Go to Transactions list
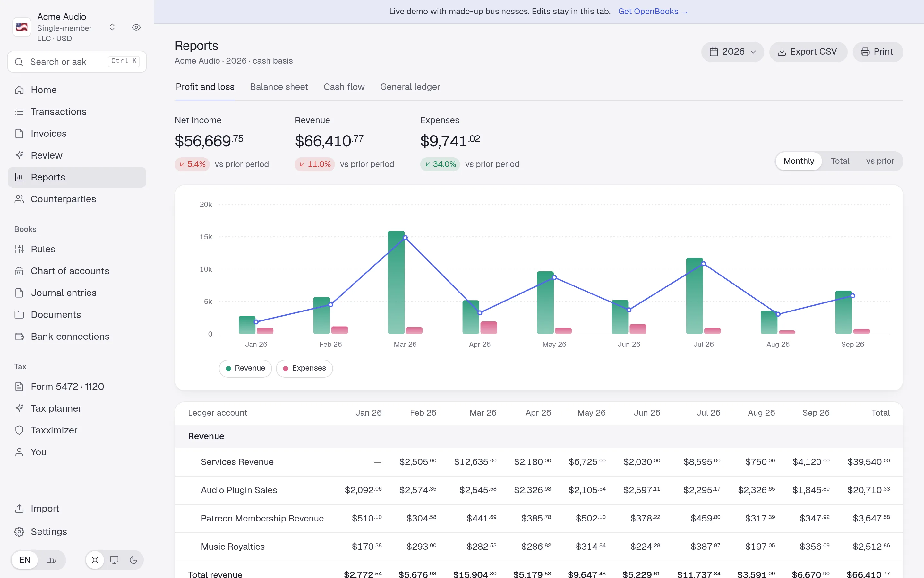The image size is (924, 578). coord(77,112)
